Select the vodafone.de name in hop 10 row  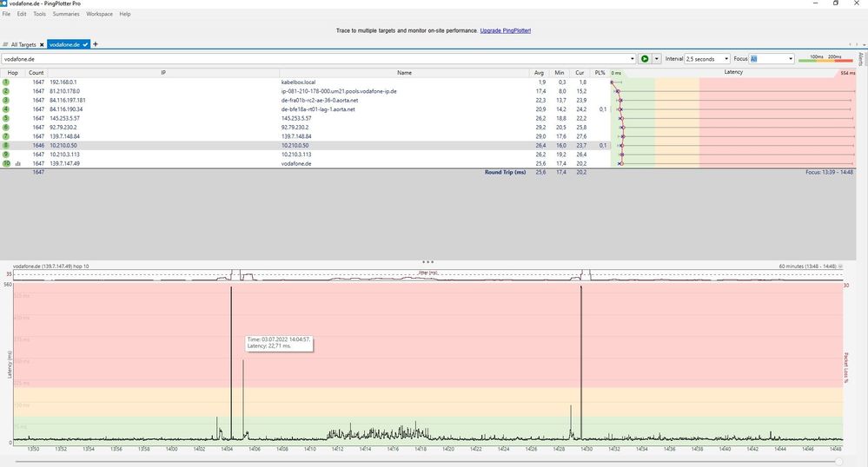coord(296,163)
